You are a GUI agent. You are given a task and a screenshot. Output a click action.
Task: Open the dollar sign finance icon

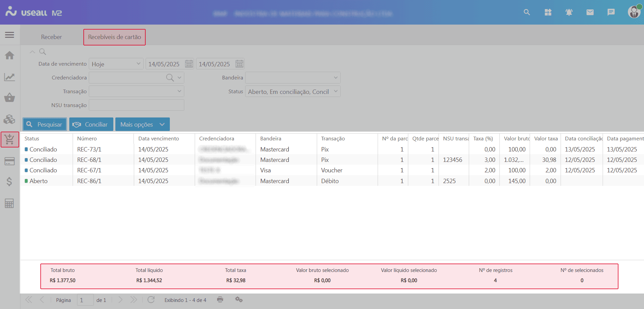tap(9, 182)
